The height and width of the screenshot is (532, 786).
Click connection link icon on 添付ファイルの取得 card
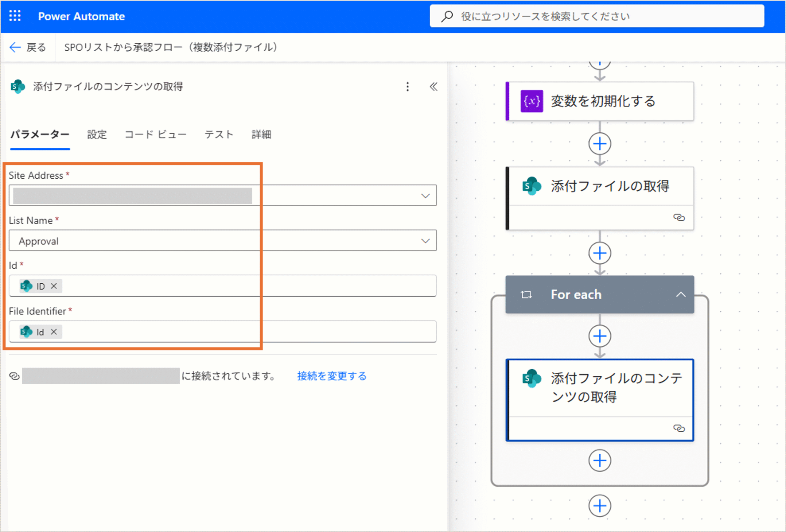click(x=679, y=217)
